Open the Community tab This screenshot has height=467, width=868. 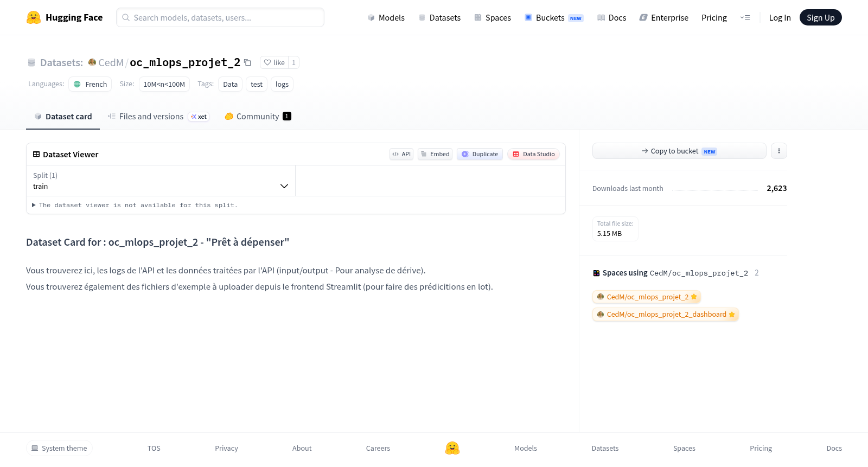pos(258,117)
